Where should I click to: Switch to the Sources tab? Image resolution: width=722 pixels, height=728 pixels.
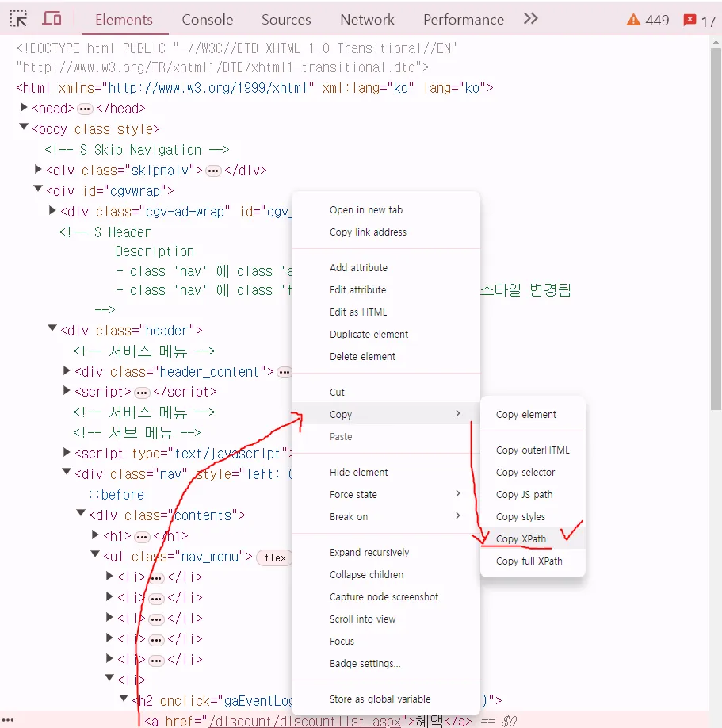(286, 20)
